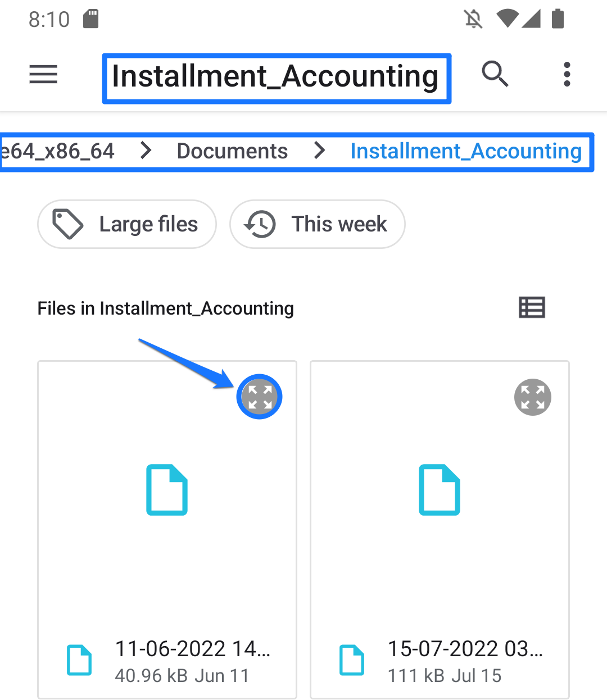This screenshot has height=700, width=607.
Task: Expand preview of 15-07-2022 file
Action: pyautogui.click(x=532, y=397)
